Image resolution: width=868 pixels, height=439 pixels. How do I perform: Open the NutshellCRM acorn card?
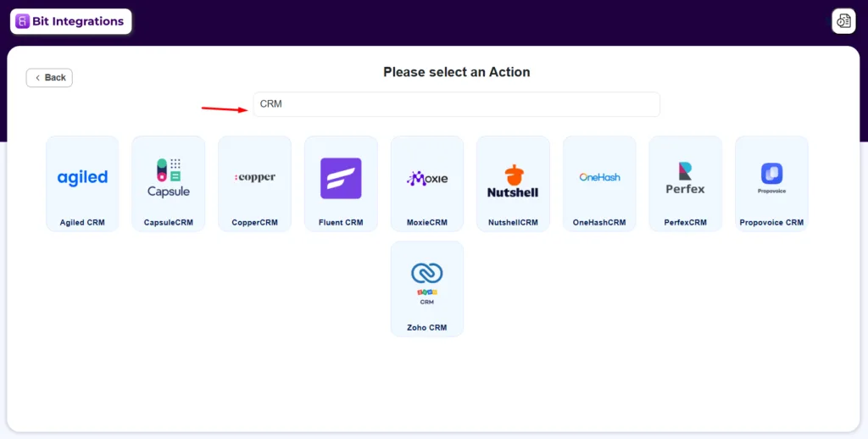(513, 184)
